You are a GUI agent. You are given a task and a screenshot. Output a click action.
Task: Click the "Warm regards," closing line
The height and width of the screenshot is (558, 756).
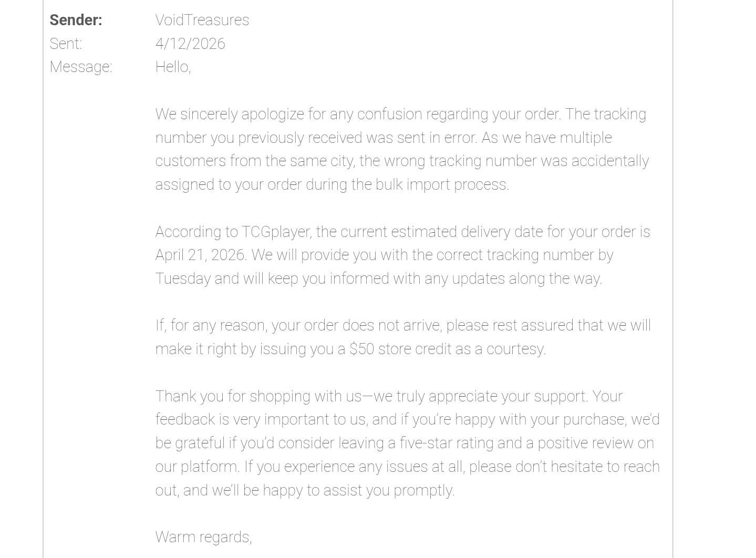pyautogui.click(x=203, y=537)
